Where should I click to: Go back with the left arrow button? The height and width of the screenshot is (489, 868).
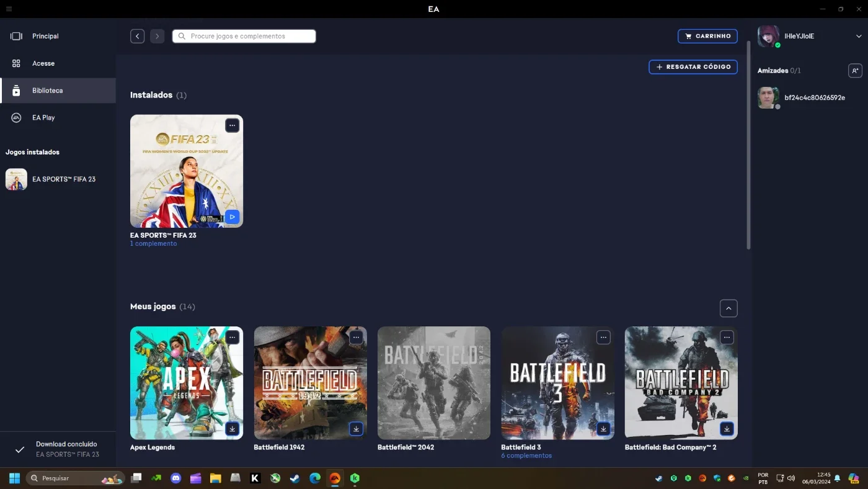coord(138,36)
